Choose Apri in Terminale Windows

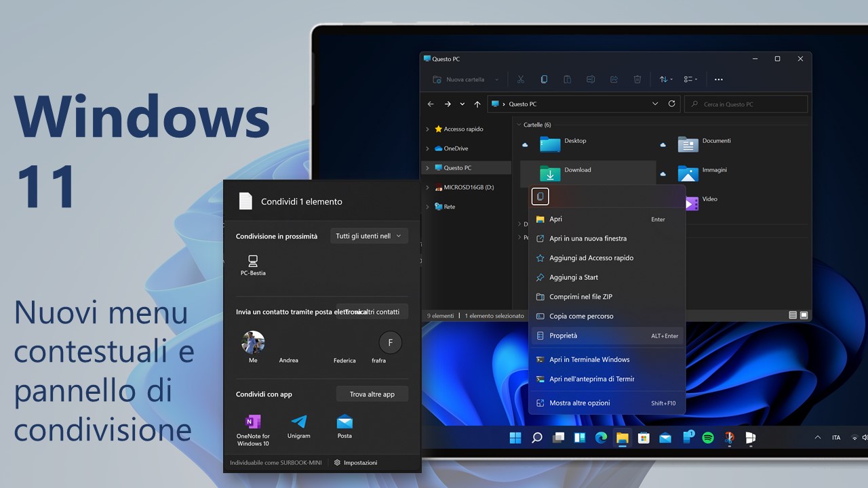click(x=607, y=359)
